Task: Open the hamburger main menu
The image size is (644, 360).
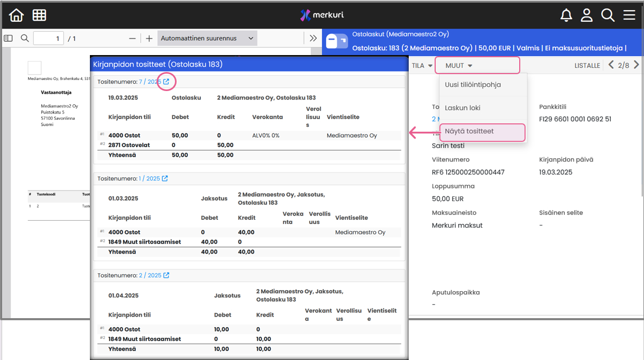Action: 629,15
